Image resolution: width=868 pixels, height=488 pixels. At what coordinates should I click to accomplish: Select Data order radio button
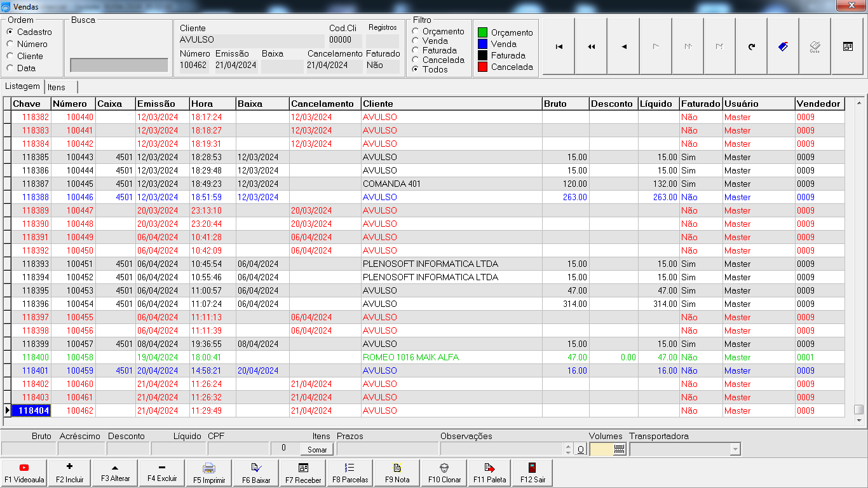click(x=10, y=68)
